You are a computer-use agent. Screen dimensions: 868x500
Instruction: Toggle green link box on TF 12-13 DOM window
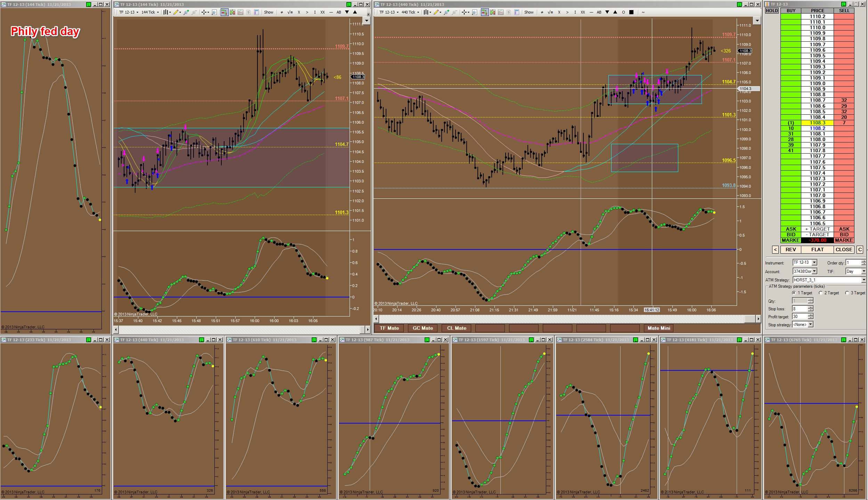tap(843, 4)
